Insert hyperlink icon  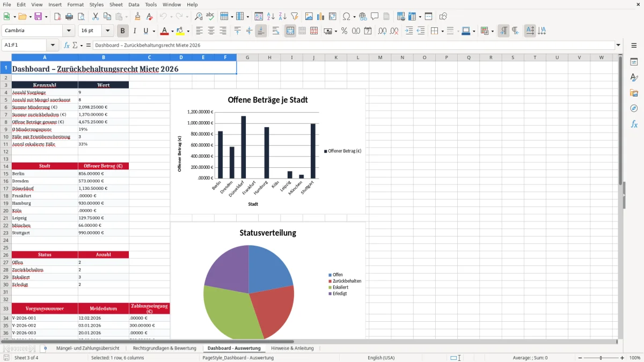click(363, 17)
